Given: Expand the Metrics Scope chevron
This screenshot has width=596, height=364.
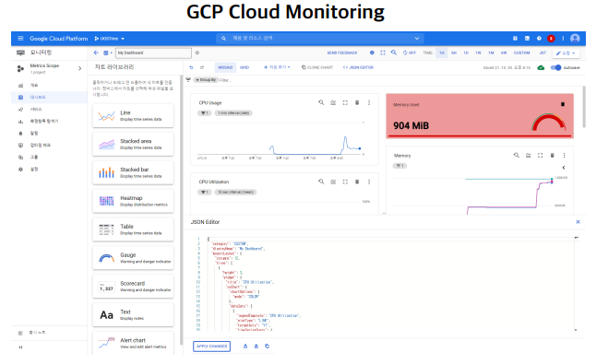Looking at the screenshot, I should pyautogui.click(x=80, y=69).
